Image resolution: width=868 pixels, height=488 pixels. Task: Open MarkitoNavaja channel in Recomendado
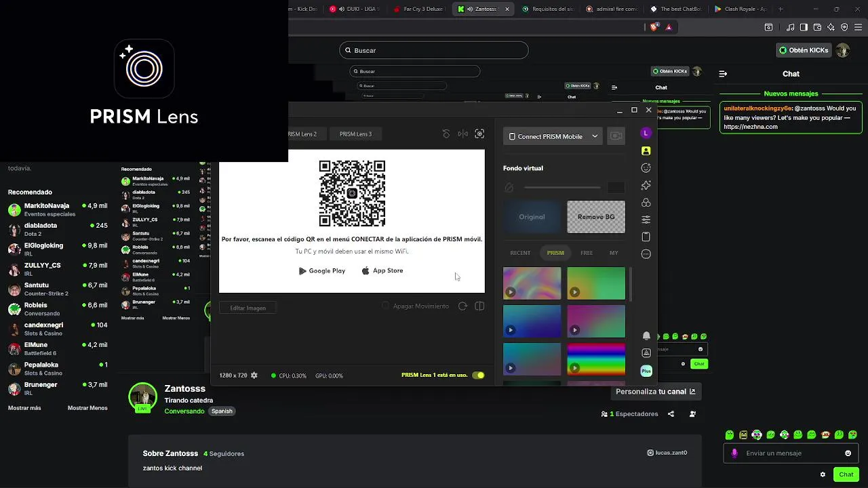pos(58,209)
